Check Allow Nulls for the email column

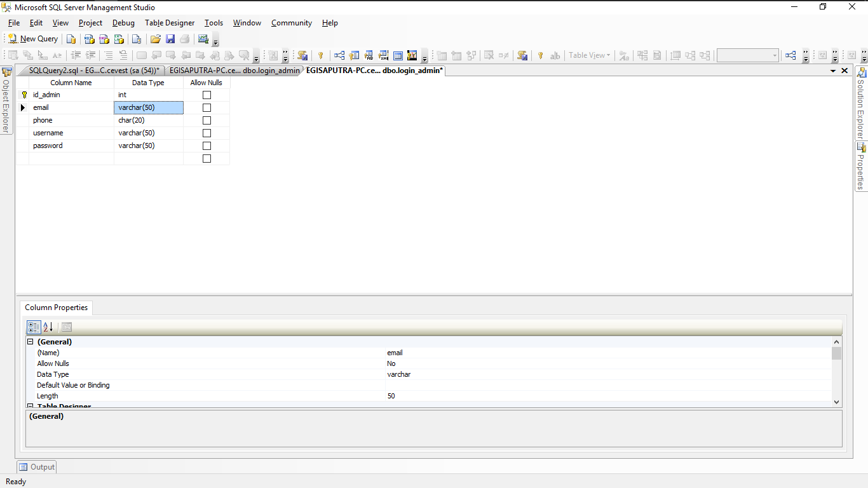(206, 107)
